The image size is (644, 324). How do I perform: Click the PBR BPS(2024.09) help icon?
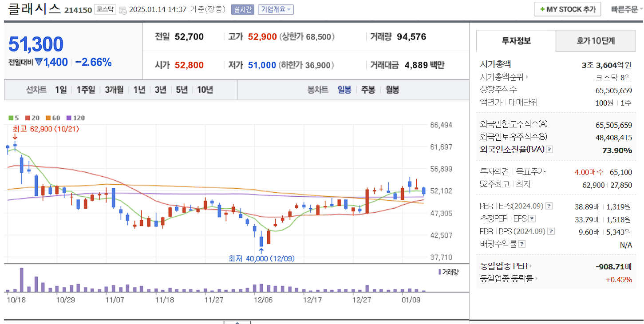(x=550, y=231)
